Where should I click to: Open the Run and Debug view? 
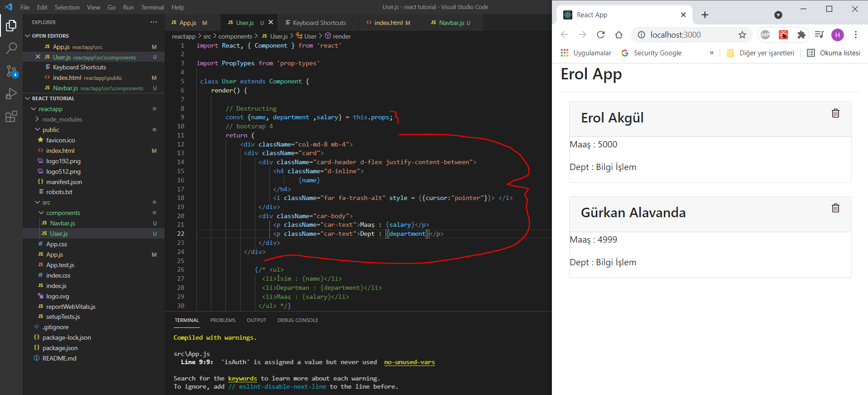11,94
